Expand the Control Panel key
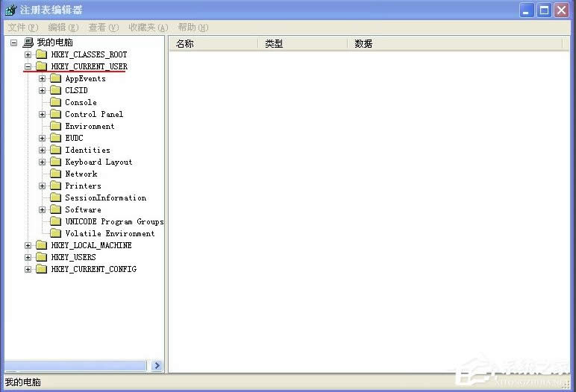Screen dimensions: 576x392 [x=43, y=114]
